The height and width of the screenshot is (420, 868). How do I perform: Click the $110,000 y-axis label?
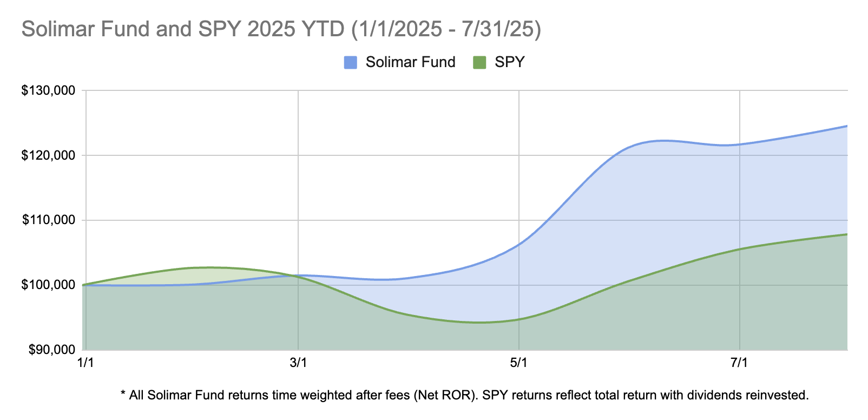48,220
